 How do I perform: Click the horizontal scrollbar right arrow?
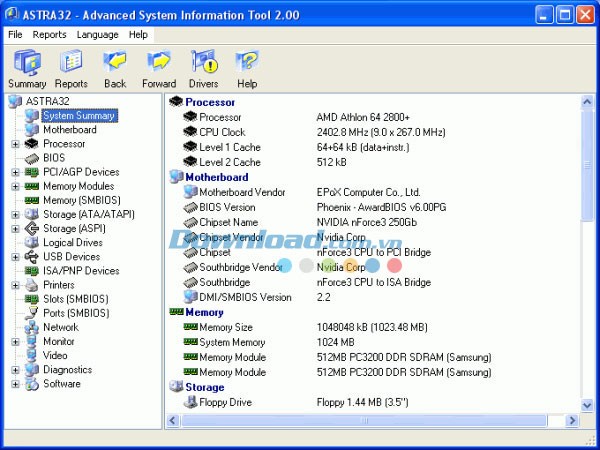(x=573, y=420)
